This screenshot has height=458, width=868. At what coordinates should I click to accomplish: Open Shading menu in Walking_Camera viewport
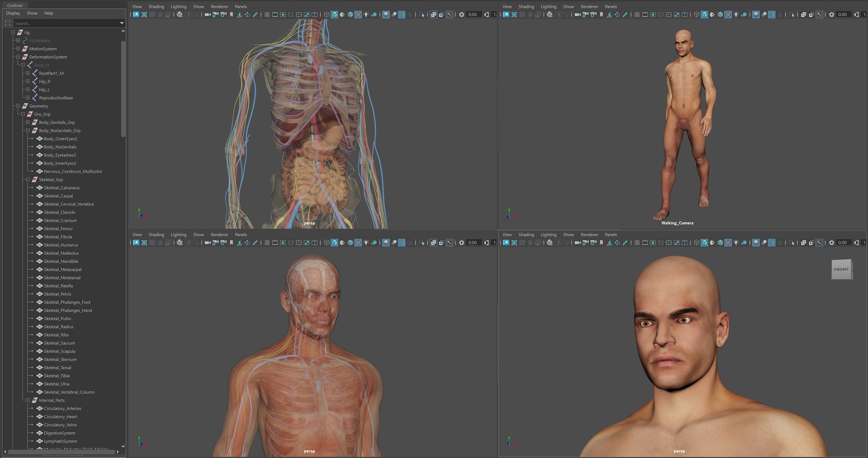[x=526, y=7]
